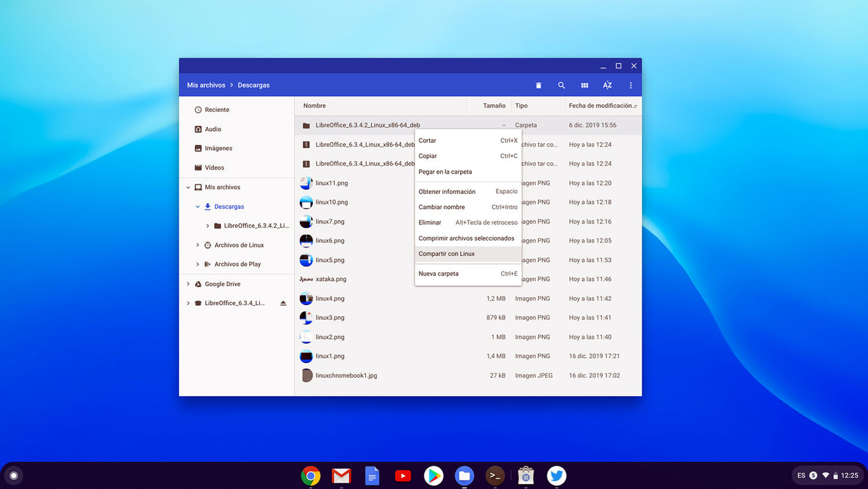Navigate to Mis archivos via breadcrumb
Image resolution: width=868 pixels, height=489 pixels.
pos(205,85)
